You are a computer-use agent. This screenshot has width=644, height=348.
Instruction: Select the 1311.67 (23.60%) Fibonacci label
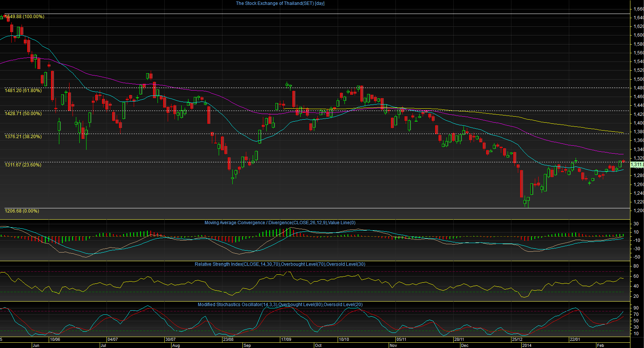point(23,165)
